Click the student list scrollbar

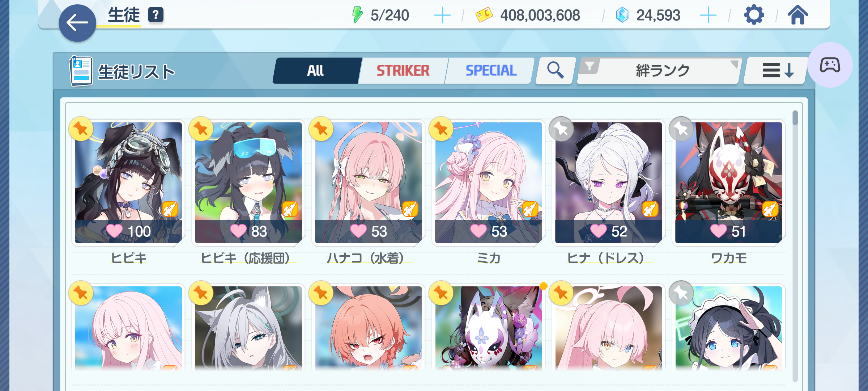coord(795,246)
